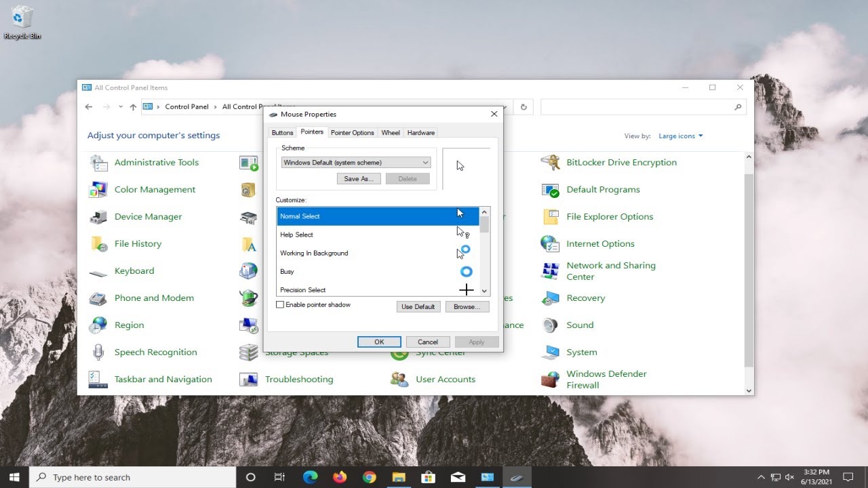Go up one level in Control Panel
The image size is (868, 488).
tap(133, 107)
